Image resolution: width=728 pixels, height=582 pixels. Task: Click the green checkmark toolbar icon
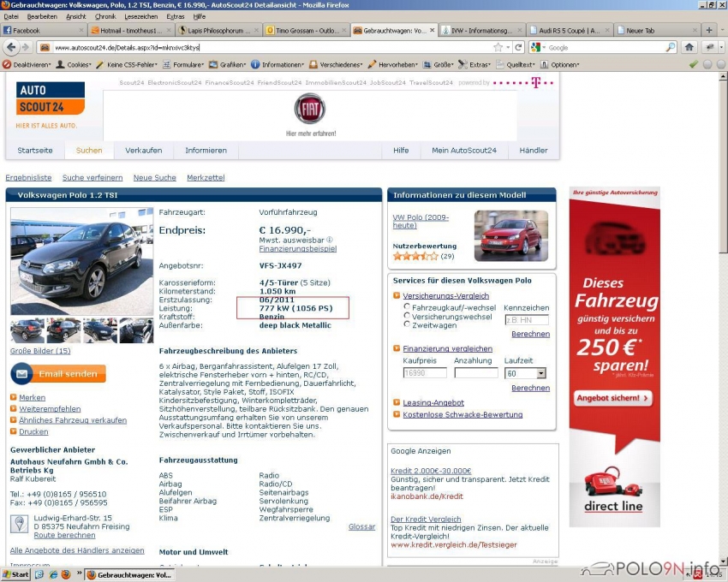click(x=693, y=64)
